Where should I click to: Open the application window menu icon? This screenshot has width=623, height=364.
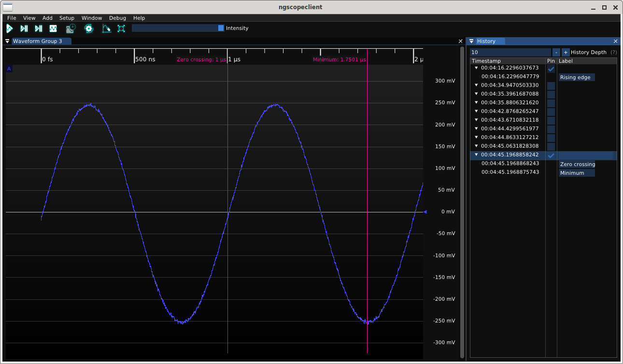click(x=8, y=7)
